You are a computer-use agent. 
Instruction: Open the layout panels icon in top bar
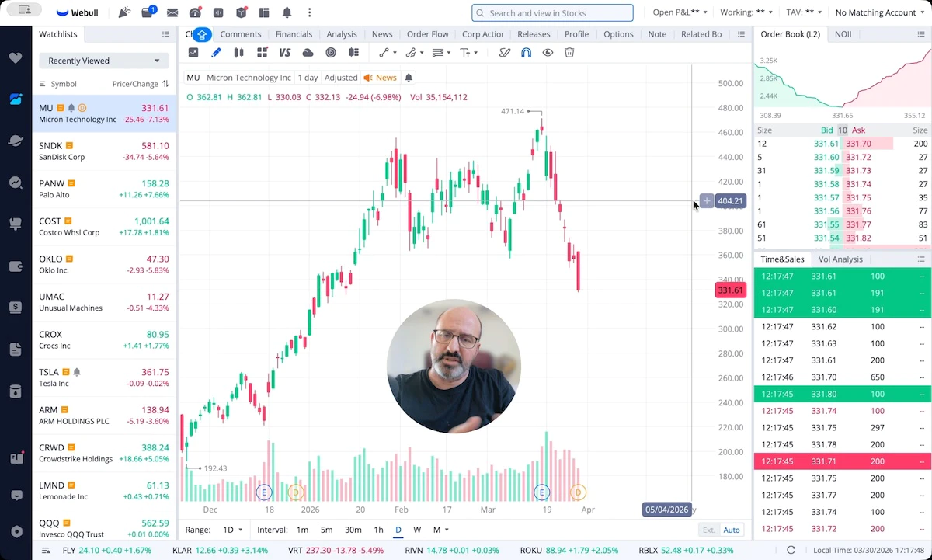point(264,13)
